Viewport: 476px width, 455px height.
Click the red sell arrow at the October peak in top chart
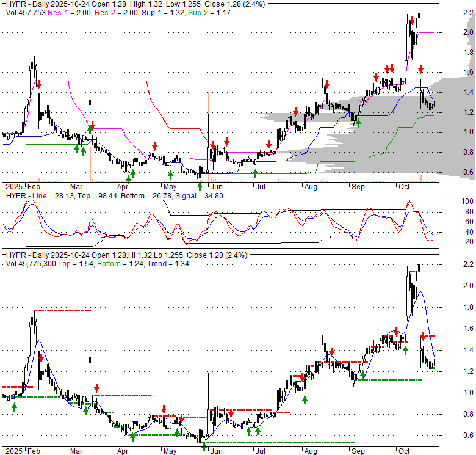click(412, 20)
